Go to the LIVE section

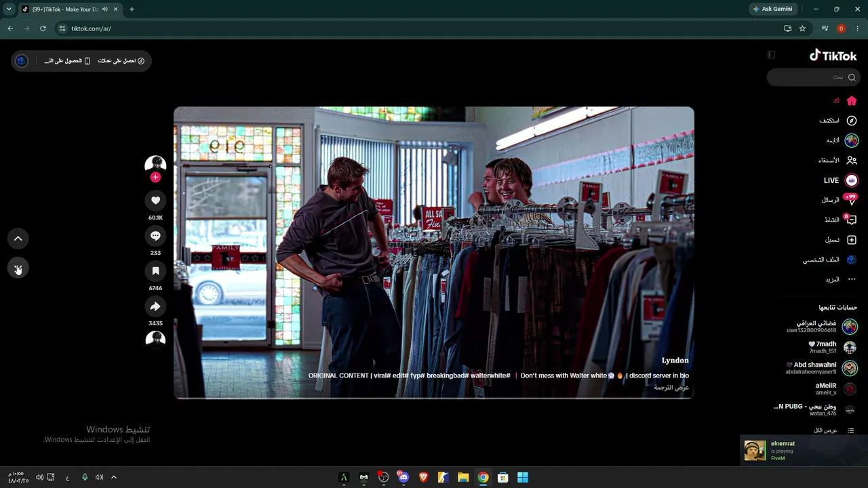[x=841, y=180]
